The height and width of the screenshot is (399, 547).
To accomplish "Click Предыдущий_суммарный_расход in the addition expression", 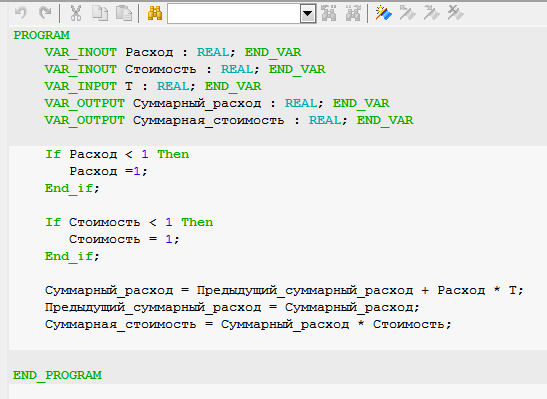I will click(305, 291).
